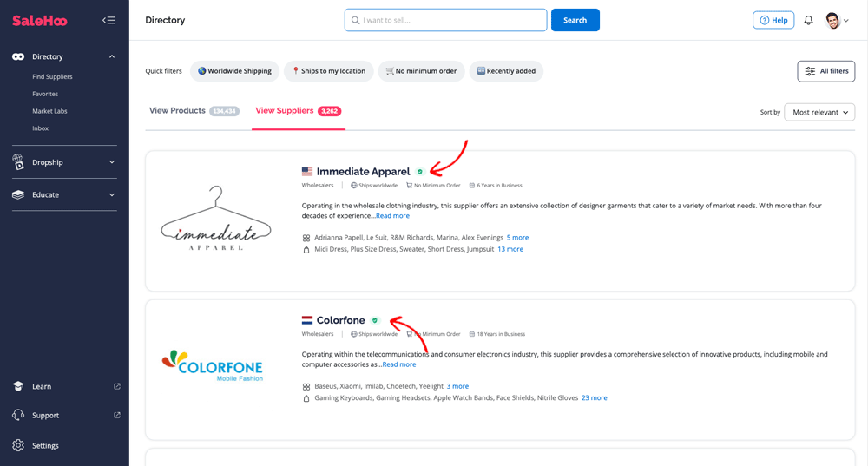Image resolution: width=868 pixels, height=466 pixels.
Task: Click the search input field
Action: [445, 20]
